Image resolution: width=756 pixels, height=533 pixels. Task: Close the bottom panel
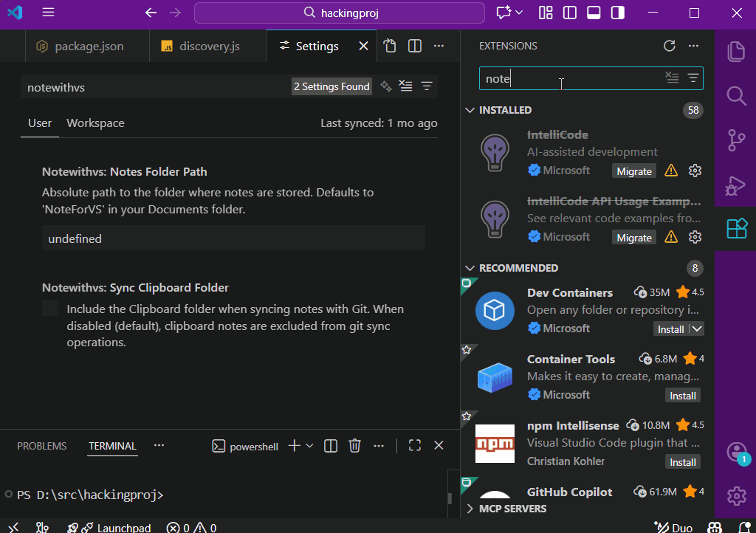pos(439,445)
